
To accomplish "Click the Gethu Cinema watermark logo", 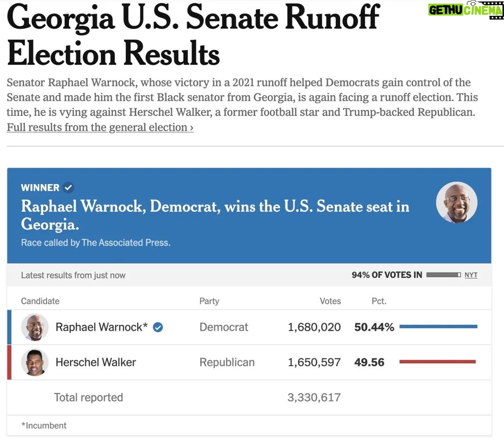I will coord(465,10).
